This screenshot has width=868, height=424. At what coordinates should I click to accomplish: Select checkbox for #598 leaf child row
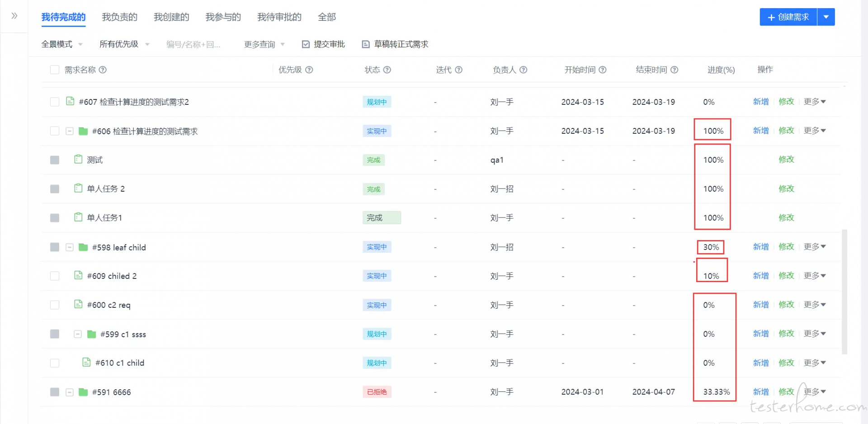coord(55,247)
